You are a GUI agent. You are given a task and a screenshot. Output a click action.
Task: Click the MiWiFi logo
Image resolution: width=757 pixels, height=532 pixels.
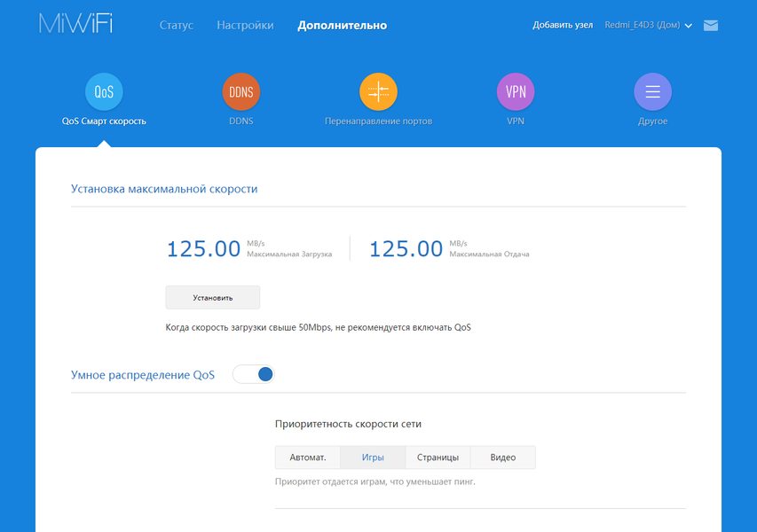tap(75, 24)
